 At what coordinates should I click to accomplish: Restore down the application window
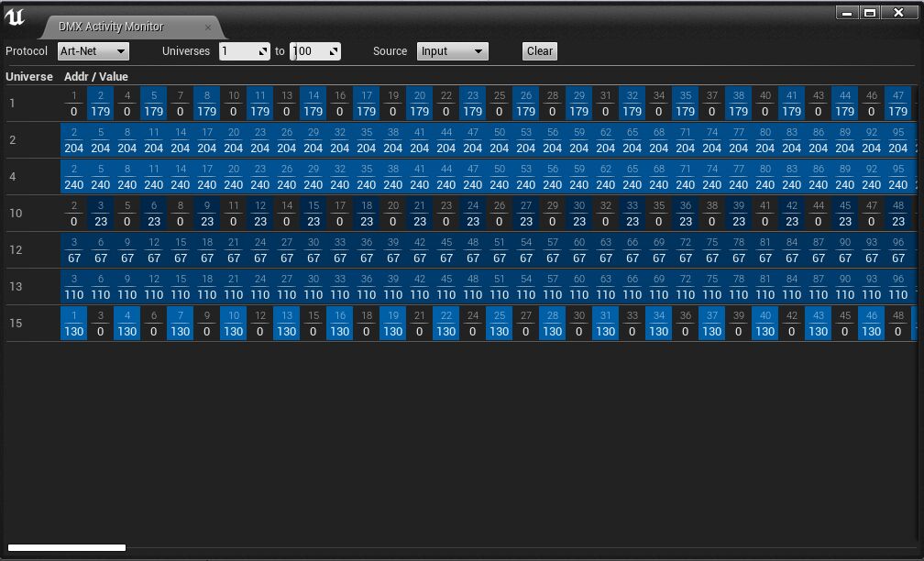(x=871, y=12)
